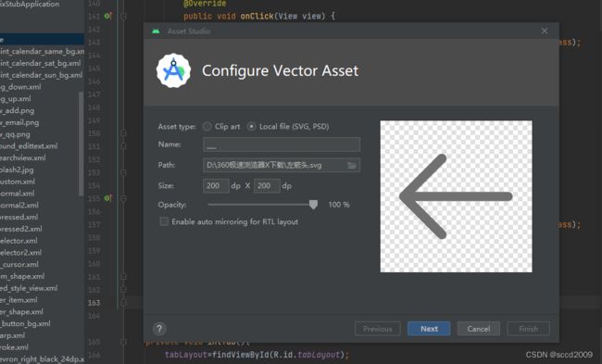Toggle code fold marker at line 163

[123, 303]
